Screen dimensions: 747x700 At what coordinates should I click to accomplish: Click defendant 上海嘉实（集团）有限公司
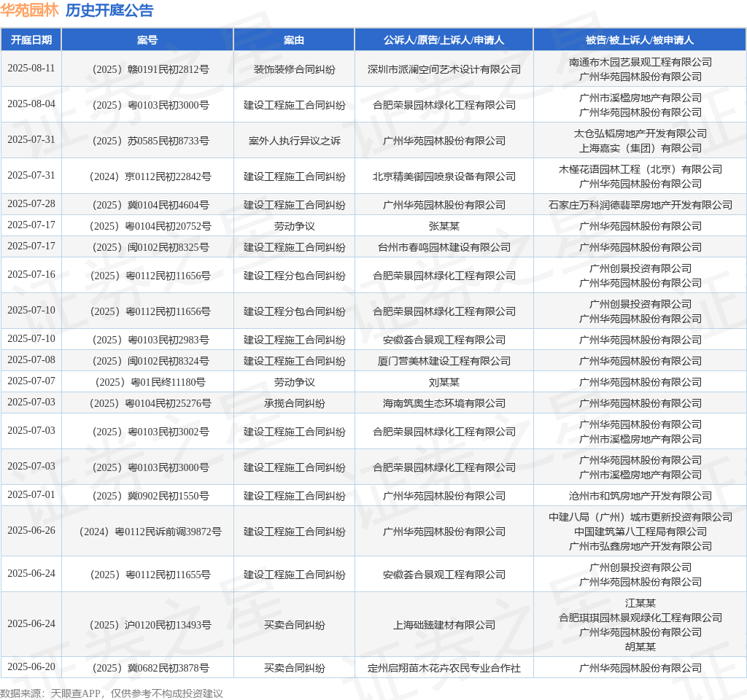coord(640,148)
